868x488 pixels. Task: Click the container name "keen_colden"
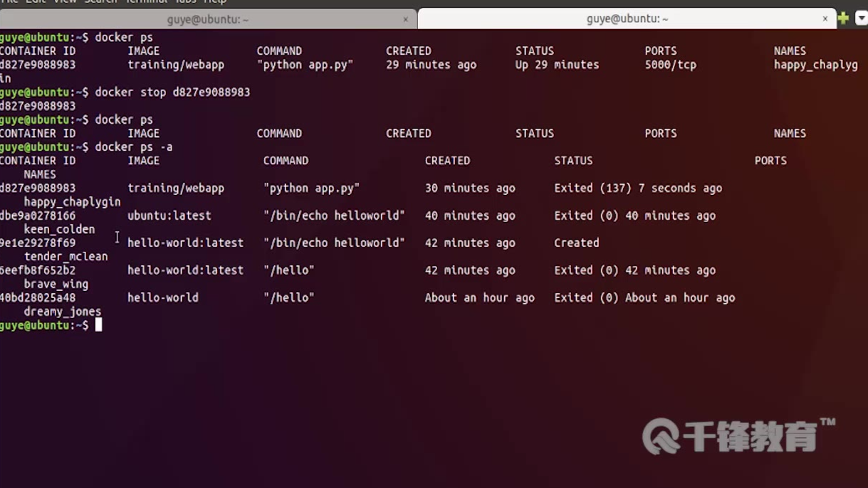(59, 229)
